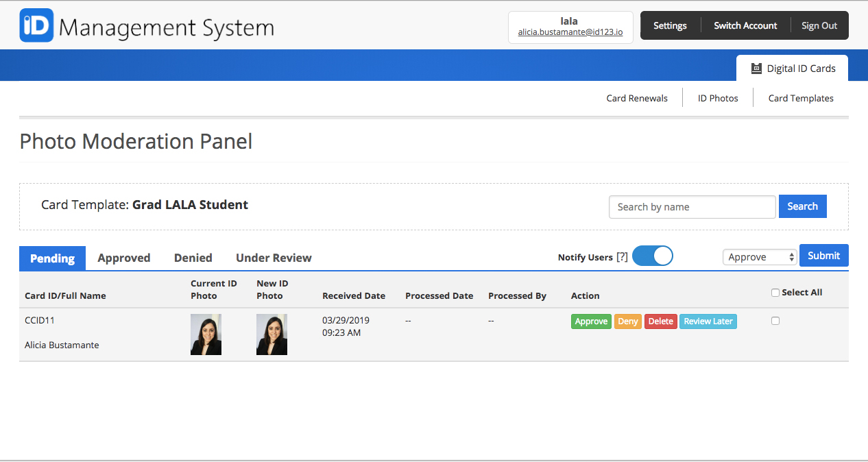Click the Review Later button
This screenshot has height=462, width=868.
[x=708, y=321]
